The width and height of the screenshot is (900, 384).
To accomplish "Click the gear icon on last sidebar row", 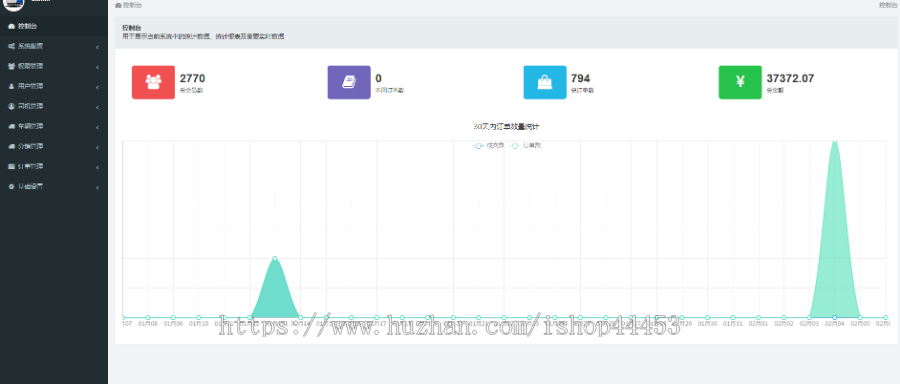I will (x=11, y=187).
